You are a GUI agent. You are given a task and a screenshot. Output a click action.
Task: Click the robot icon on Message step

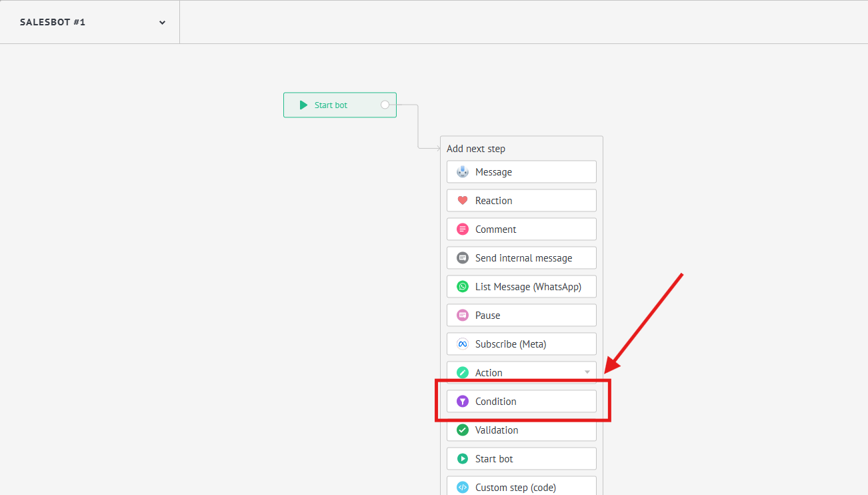462,172
